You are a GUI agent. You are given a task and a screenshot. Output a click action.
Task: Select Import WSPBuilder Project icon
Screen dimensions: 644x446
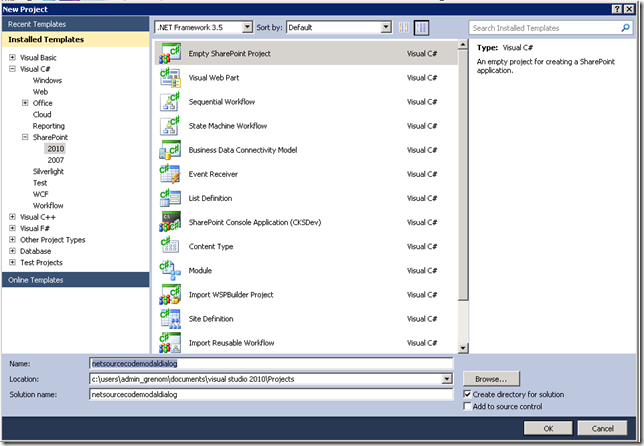(x=170, y=294)
